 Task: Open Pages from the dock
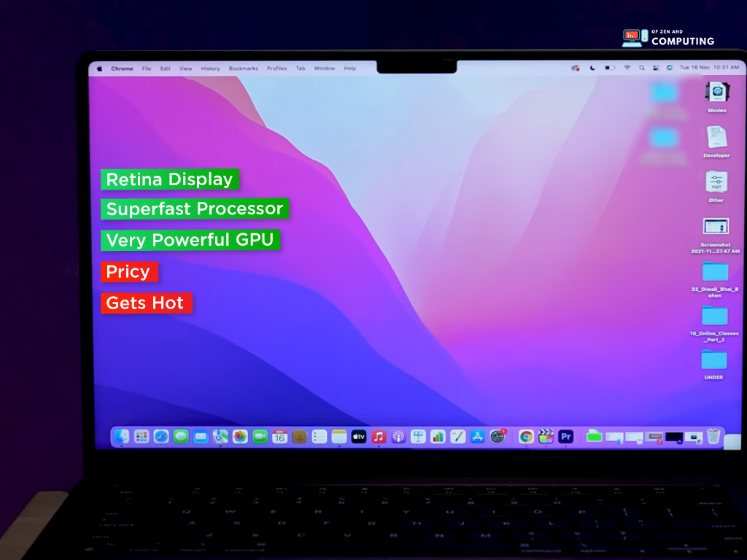coord(458,436)
